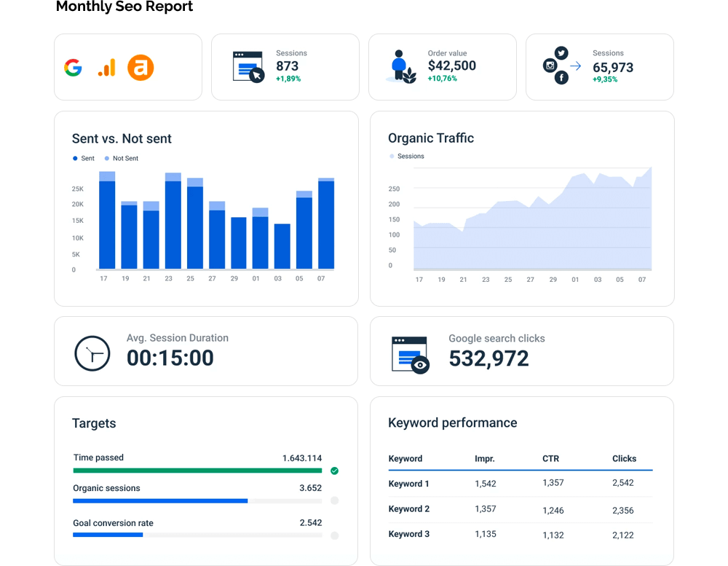Click the 1,132 CTR cell
This screenshot has height=566, width=728.
pyautogui.click(x=553, y=535)
